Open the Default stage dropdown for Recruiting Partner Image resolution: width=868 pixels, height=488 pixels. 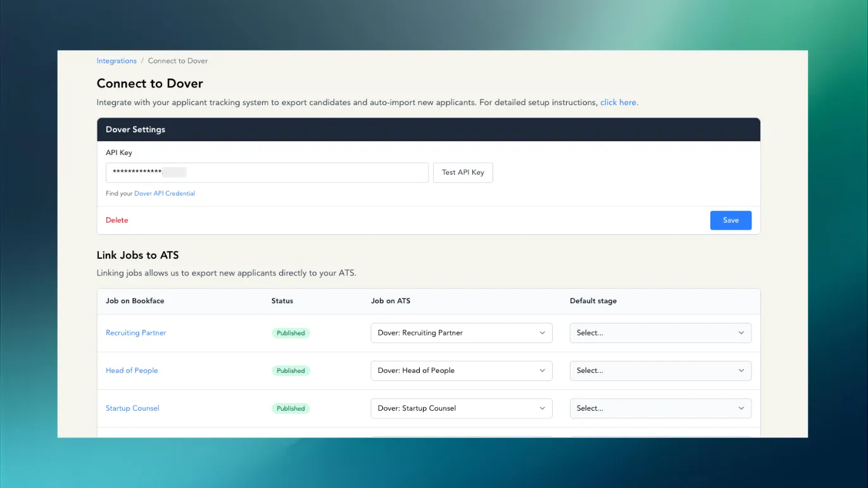point(660,333)
